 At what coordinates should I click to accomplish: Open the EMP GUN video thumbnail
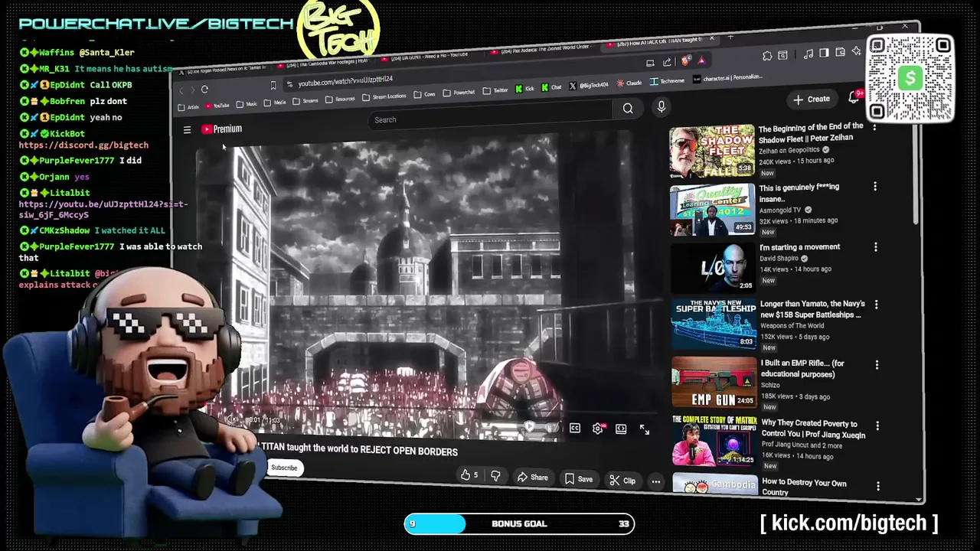click(x=714, y=383)
